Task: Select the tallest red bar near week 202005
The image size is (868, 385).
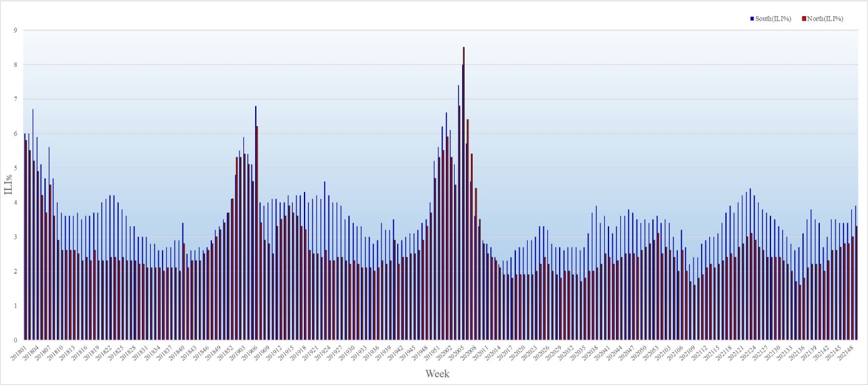Action: [463, 187]
